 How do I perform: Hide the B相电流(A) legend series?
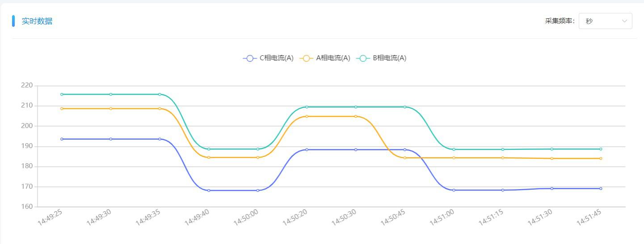coord(382,58)
